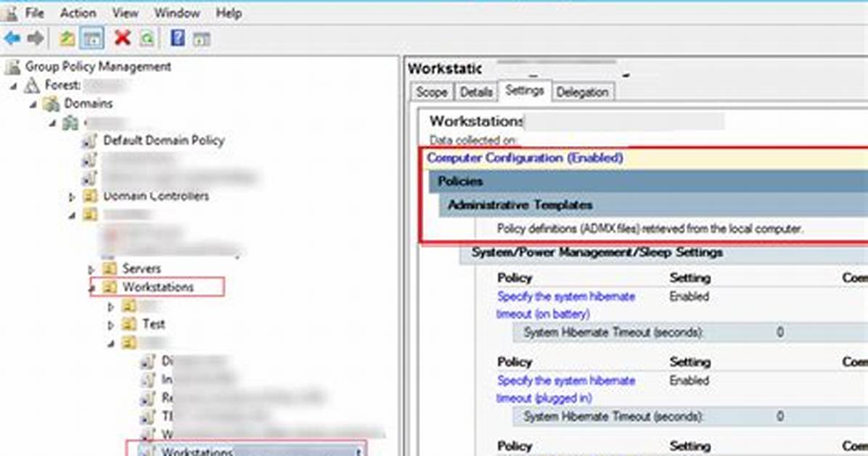Collapse the Policies section header
868x456 pixels.
coord(649,182)
